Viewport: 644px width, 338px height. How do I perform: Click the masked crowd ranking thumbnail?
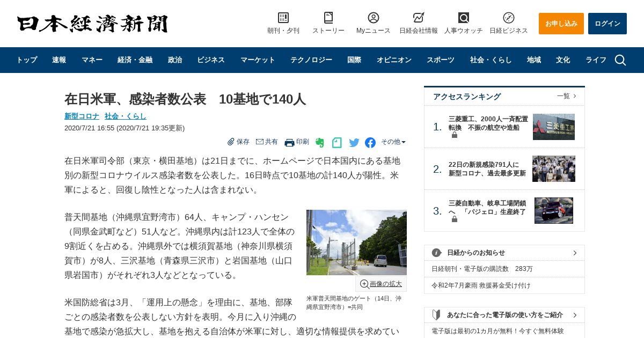554,169
